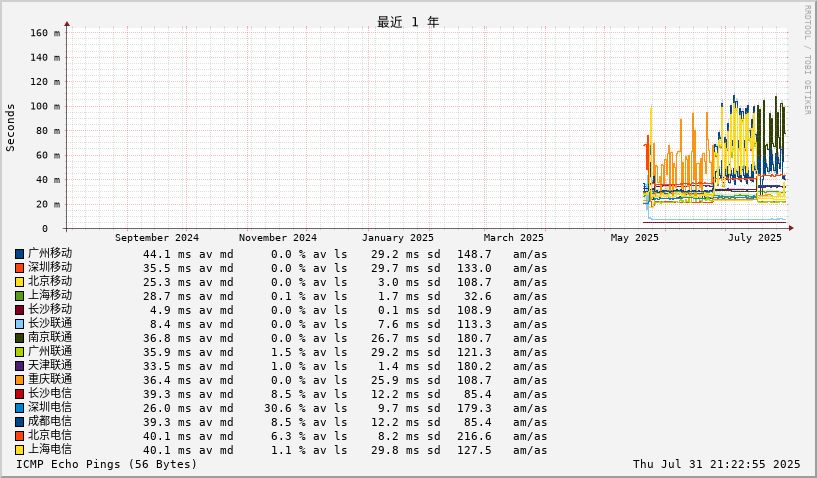Click the ICMP Echo Pings (56 Bytes) caption
817x478 pixels.
pyautogui.click(x=107, y=464)
